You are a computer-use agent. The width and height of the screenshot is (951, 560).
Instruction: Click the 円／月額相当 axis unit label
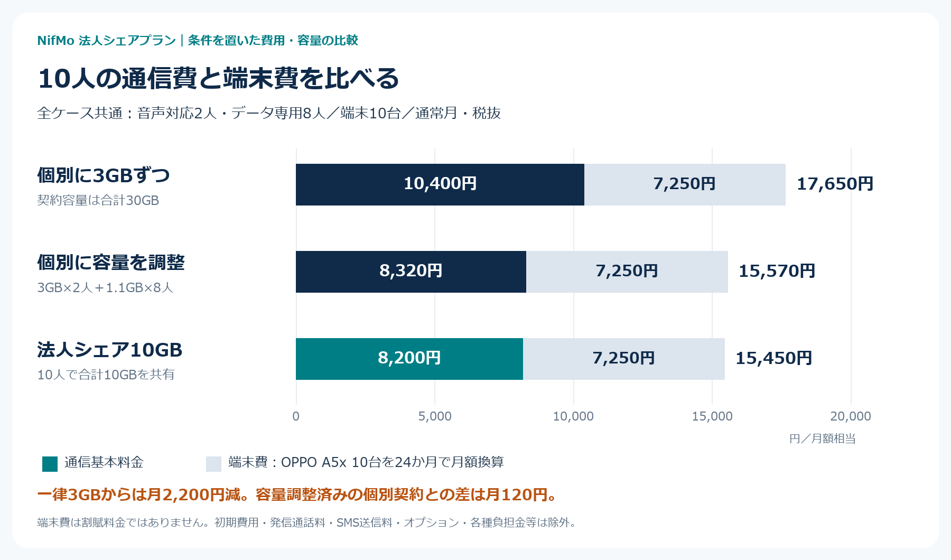pyautogui.click(x=823, y=438)
